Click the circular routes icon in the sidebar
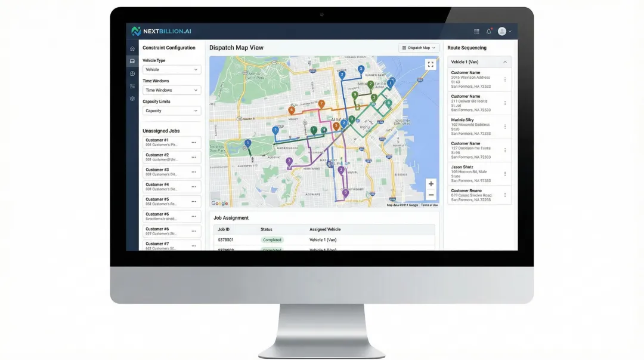Viewport: 644px width, 360px height. tap(131, 73)
